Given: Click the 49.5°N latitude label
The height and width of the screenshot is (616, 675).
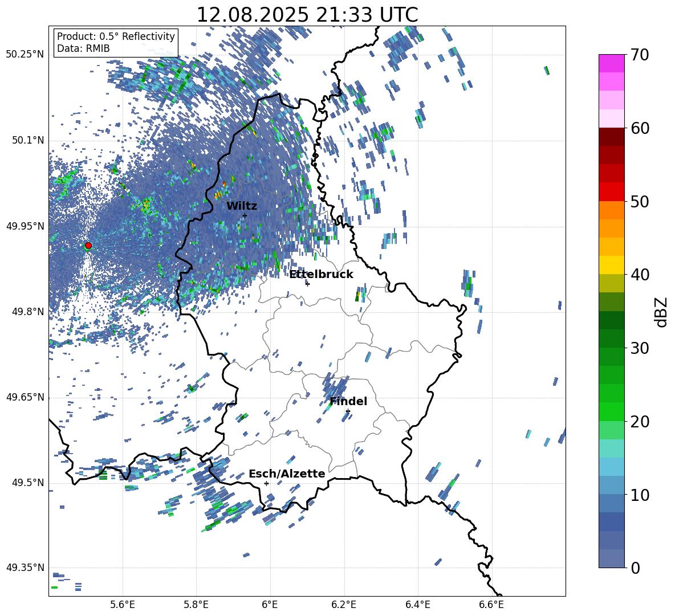Looking at the screenshot, I should click(x=28, y=483).
